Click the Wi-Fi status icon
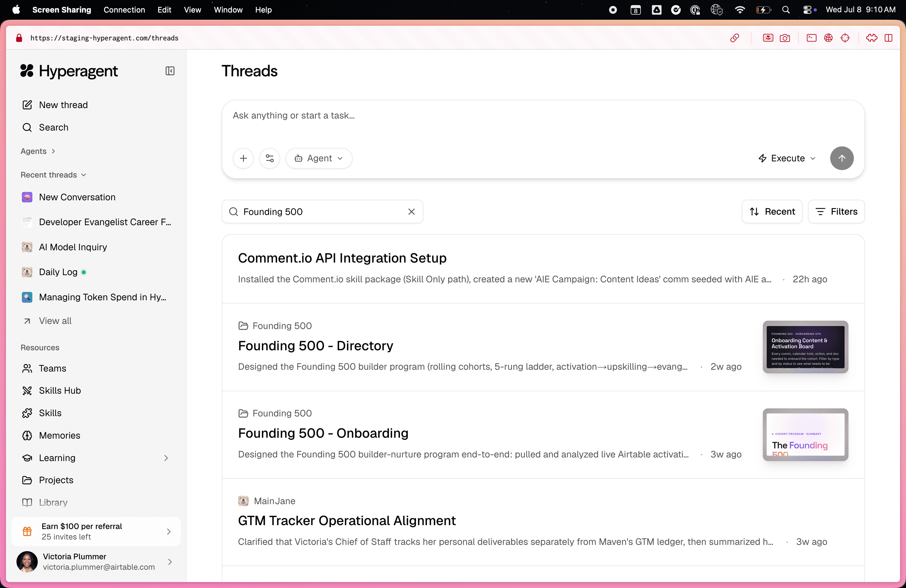Viewport: 906px width, 588px height. 739,10
